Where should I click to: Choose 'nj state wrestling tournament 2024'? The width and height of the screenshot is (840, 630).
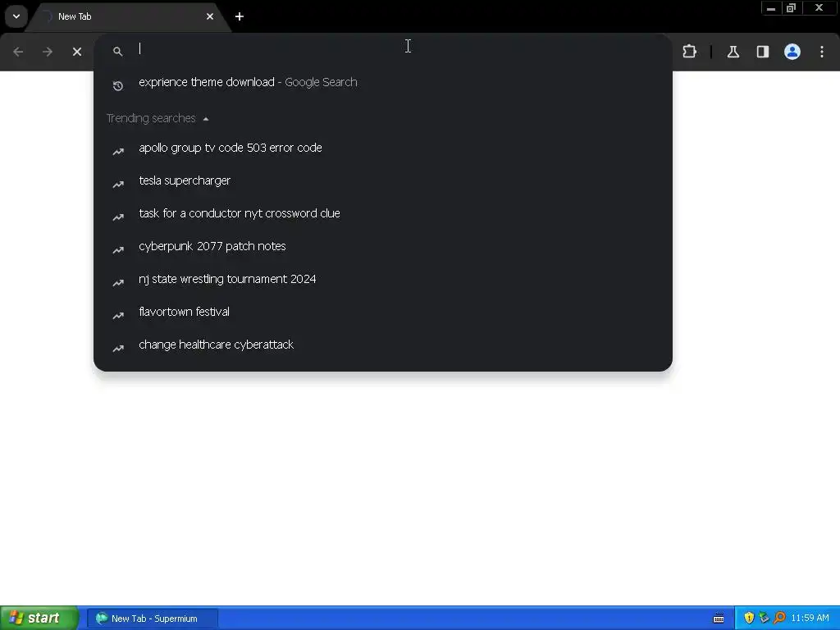point(383,279)
